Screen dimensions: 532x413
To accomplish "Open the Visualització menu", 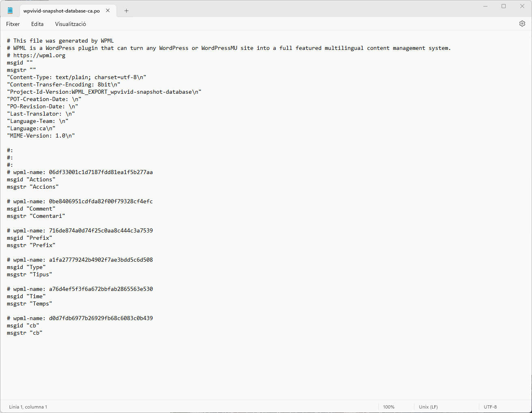I will coord(71,24).
